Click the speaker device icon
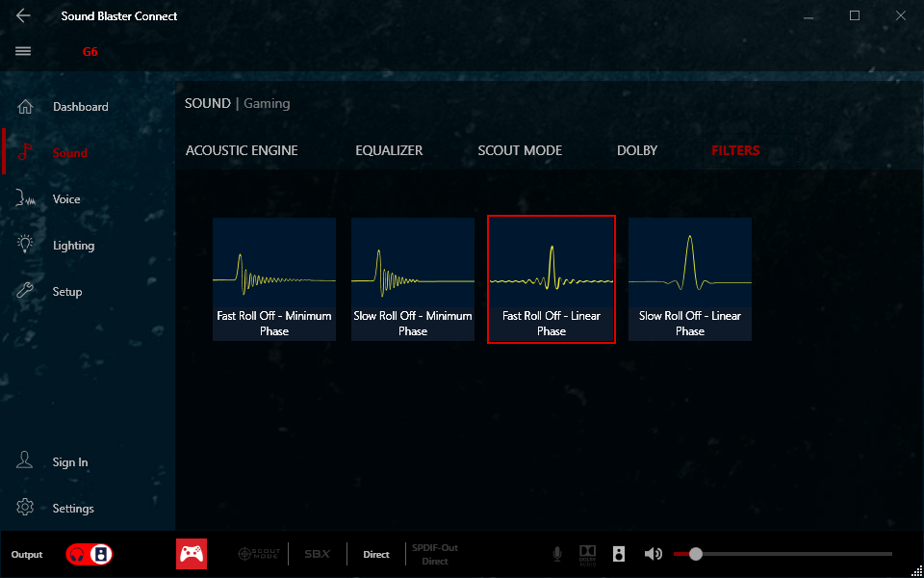The image size is (924, 578). click(618, 554)
